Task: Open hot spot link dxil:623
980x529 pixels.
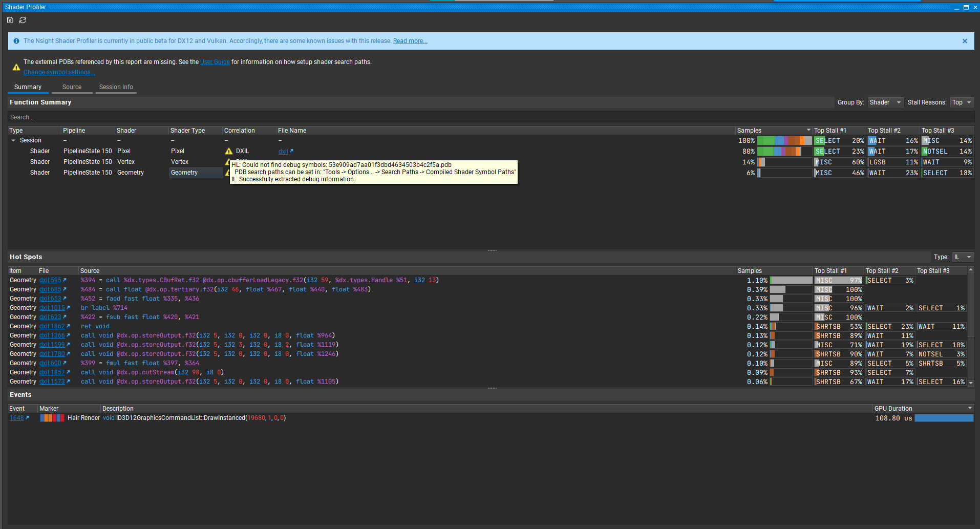Action: (x=50, y=317)
